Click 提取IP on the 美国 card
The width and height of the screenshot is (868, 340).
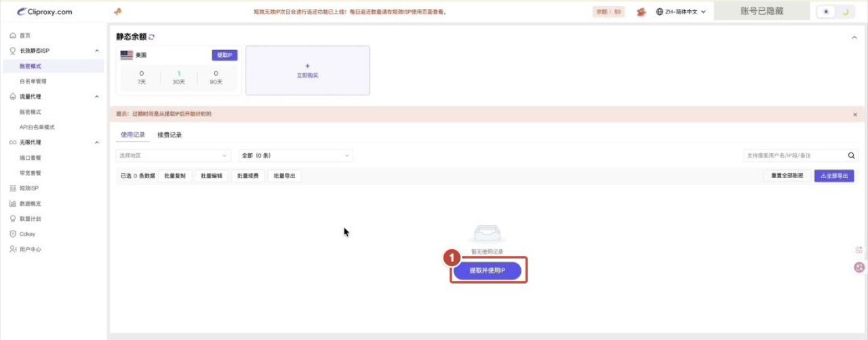pos(224,55)
